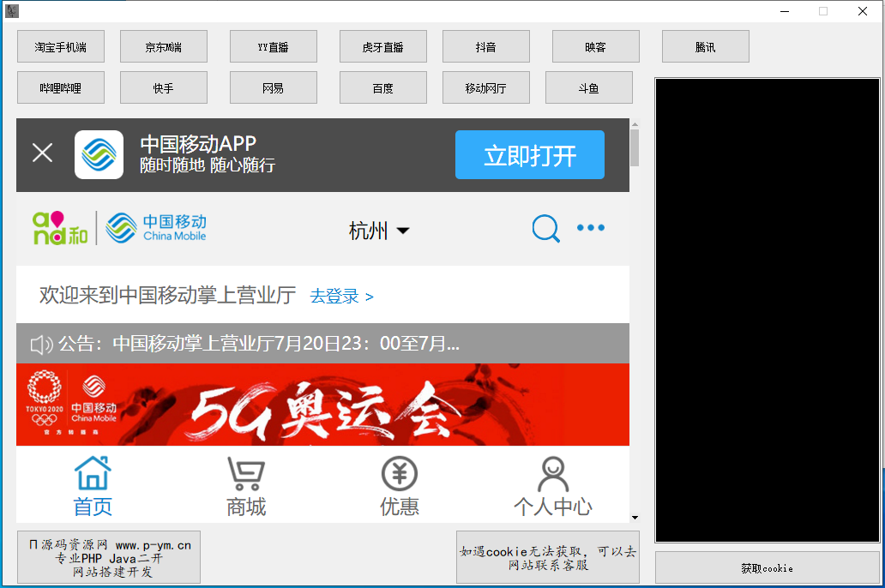Click the 斗鱼 button
The height and width of the screenshot is (588, 885).
point(588,87)
